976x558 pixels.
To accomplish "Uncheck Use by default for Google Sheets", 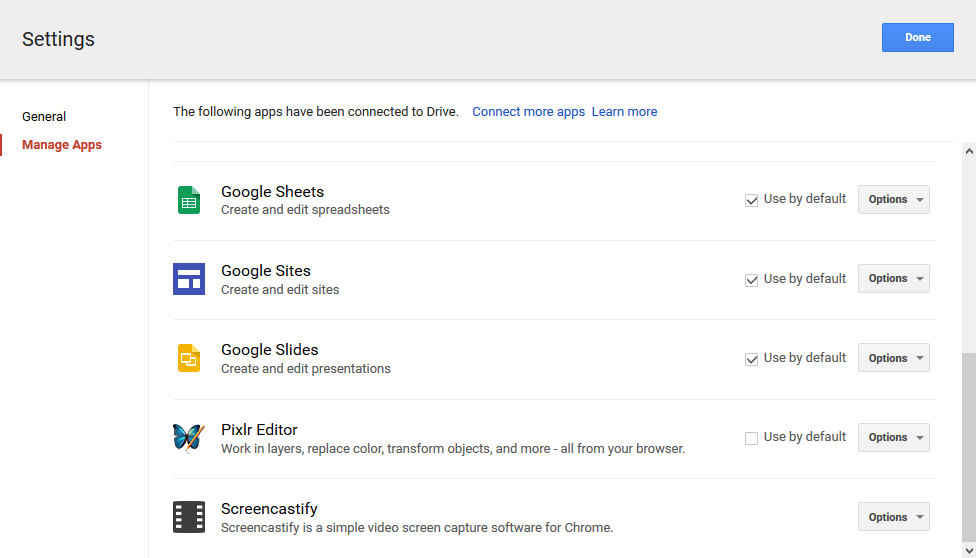I will pyautogui.click(x=751, y=201).
